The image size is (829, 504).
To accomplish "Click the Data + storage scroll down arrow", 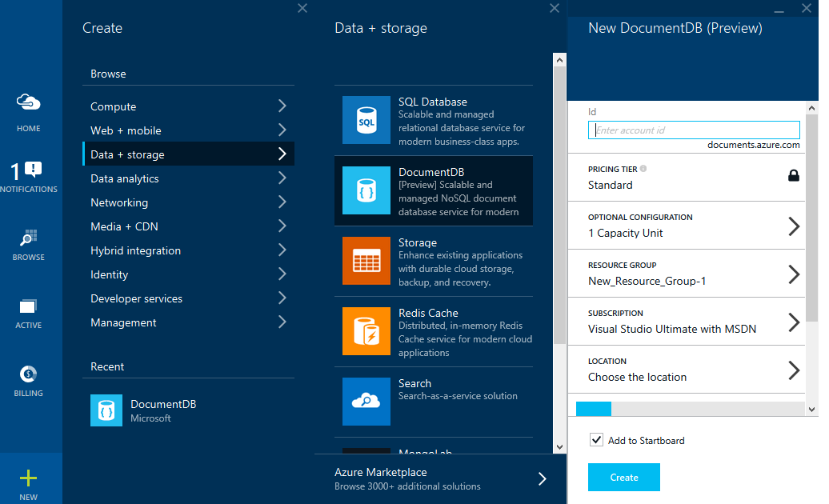I will [x=559, y=447].
